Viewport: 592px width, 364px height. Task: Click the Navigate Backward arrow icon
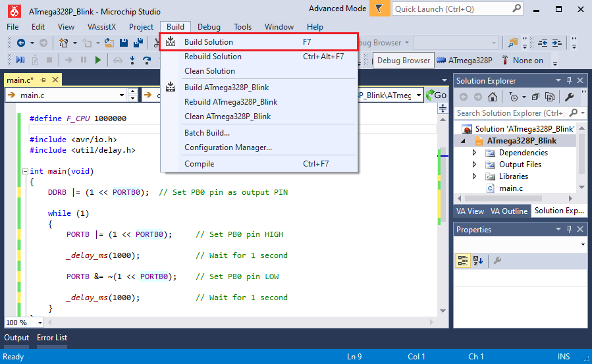21,43
